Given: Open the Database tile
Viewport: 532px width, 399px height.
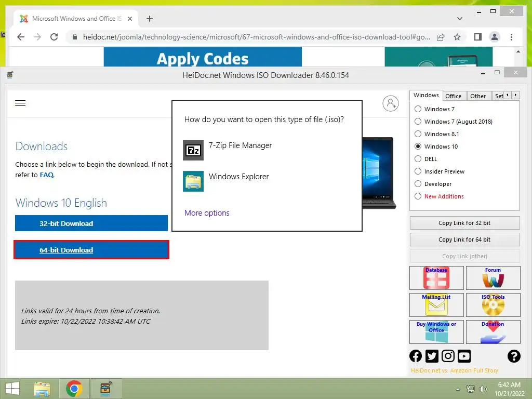Looking at the screenshot, I should click(436, 278).
